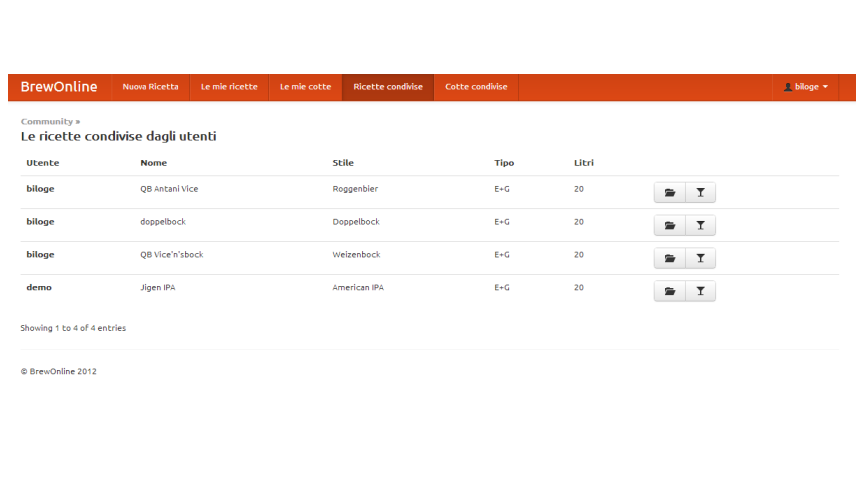Click the filter icon in doppelbock row
This screenshot has height=486, width=865.
(x=700, y=225)
